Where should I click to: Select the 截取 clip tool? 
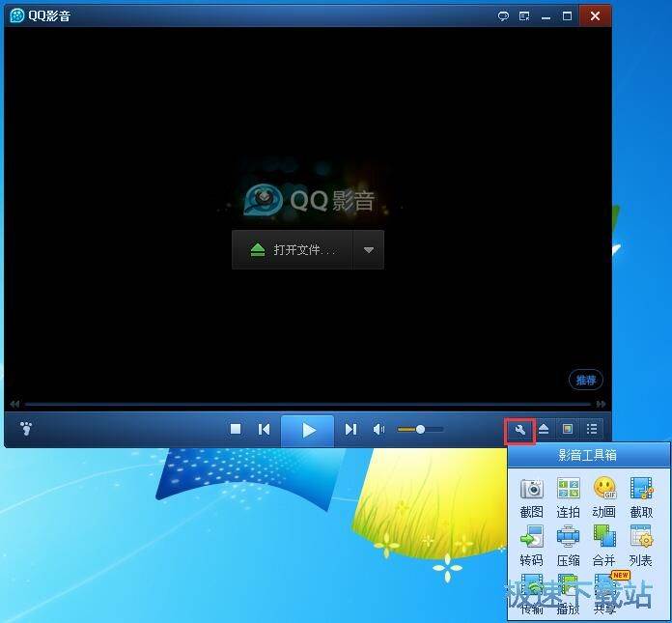(641, 498)
